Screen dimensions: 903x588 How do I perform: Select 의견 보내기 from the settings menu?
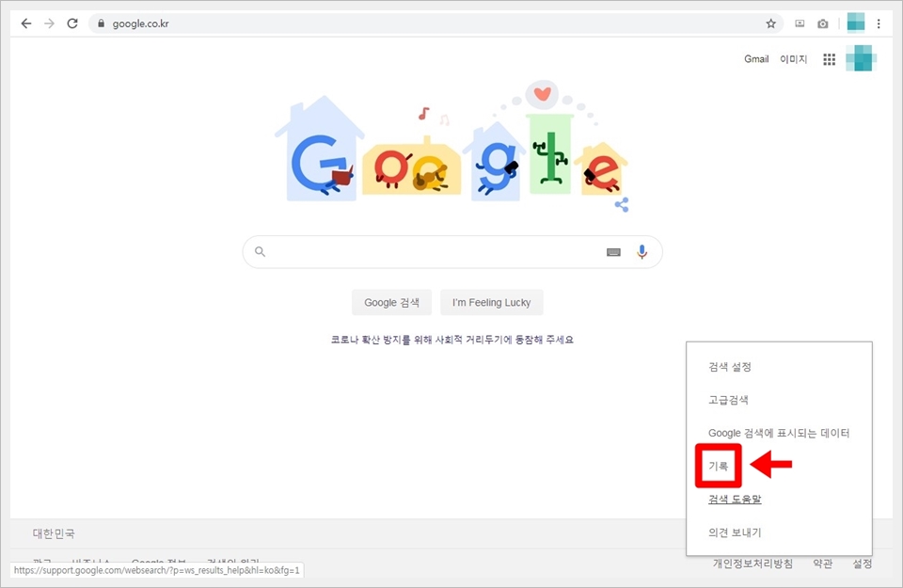[735, 532]
